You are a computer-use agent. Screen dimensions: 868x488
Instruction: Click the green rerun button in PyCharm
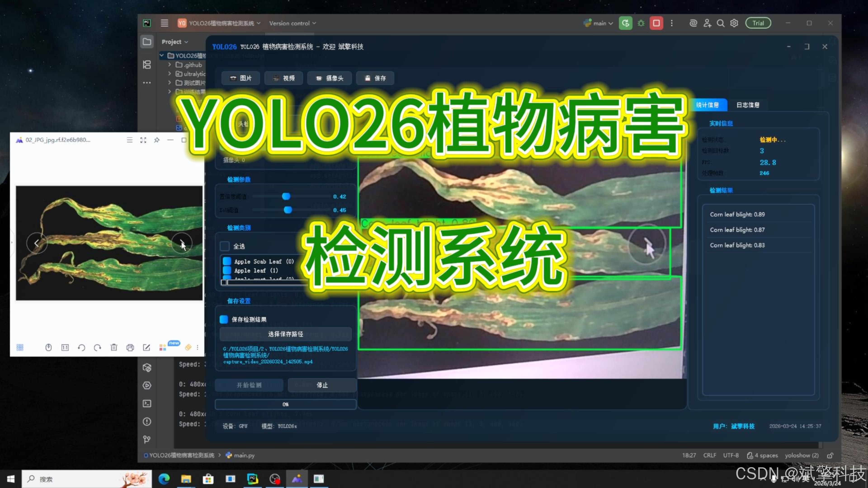coord(625,23)
